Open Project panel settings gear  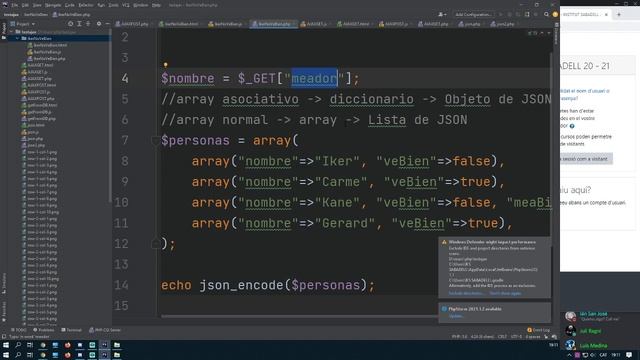(x=99, y=24)
